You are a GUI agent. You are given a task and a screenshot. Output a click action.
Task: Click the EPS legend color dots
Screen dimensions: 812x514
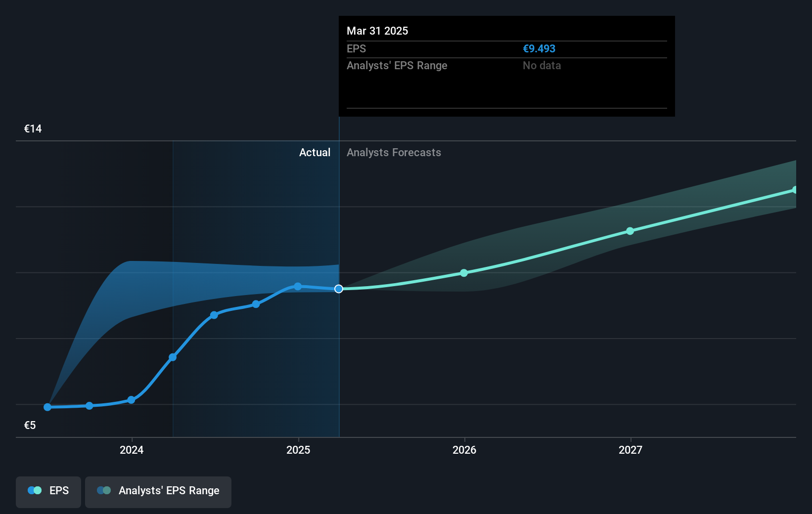point(35,490)
